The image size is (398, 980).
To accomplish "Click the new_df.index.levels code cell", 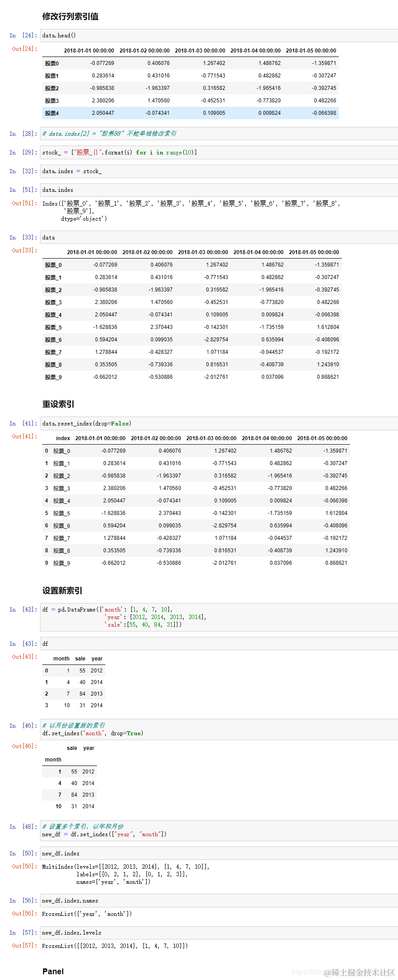I will point(219,933).
